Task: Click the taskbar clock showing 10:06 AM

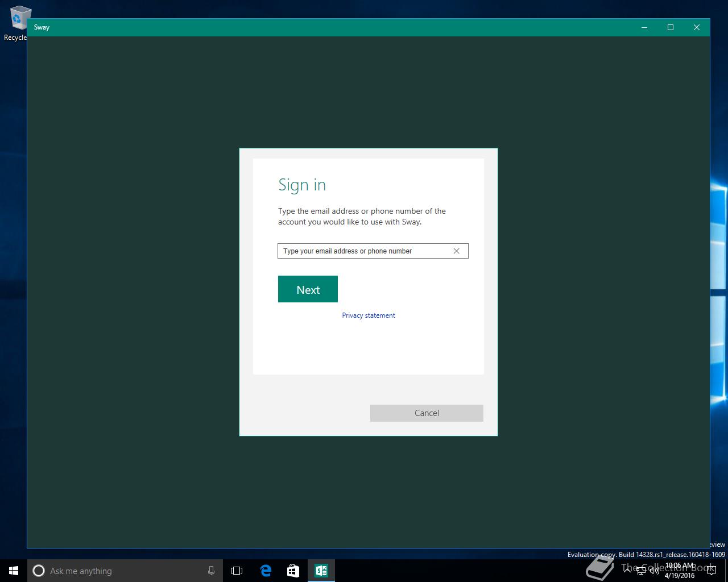Action: click(680, 571)
